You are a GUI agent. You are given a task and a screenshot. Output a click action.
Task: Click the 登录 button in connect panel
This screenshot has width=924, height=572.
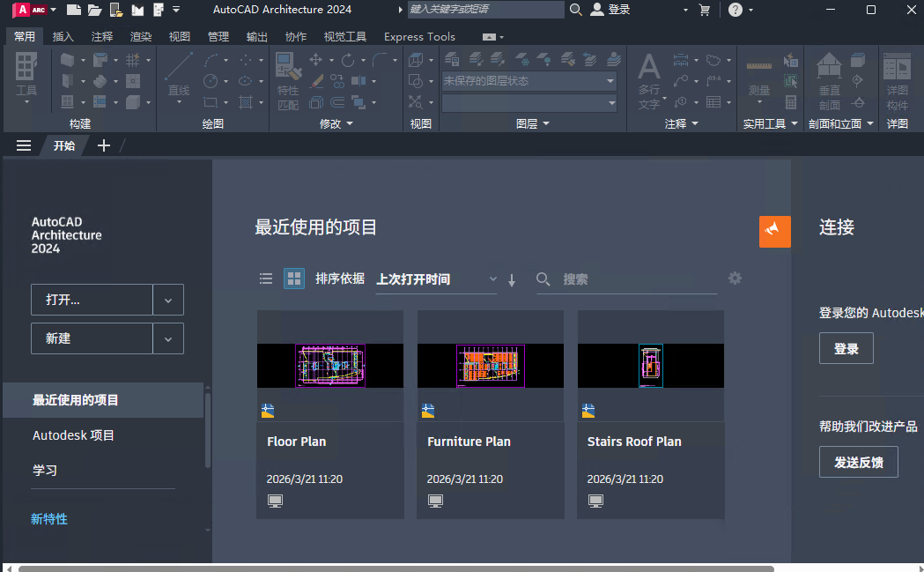(846, 348)
